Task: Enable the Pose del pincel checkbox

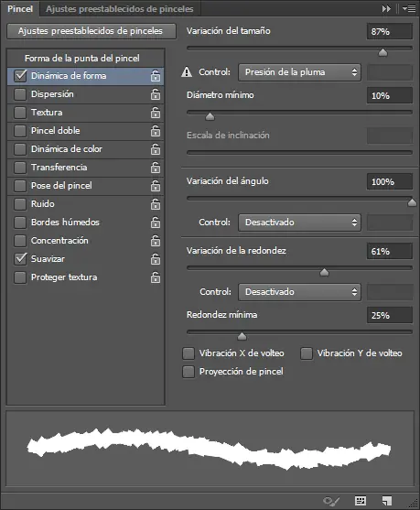Action: click(x=20, y=186)
